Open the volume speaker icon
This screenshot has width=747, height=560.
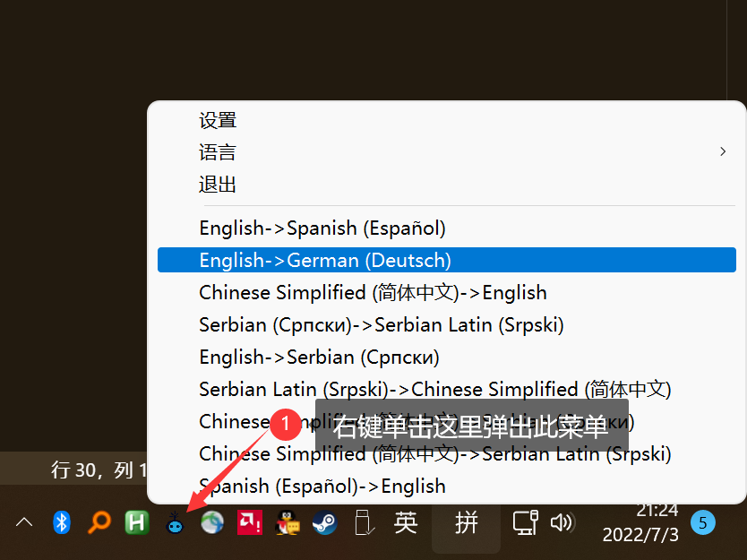point(562,522)
